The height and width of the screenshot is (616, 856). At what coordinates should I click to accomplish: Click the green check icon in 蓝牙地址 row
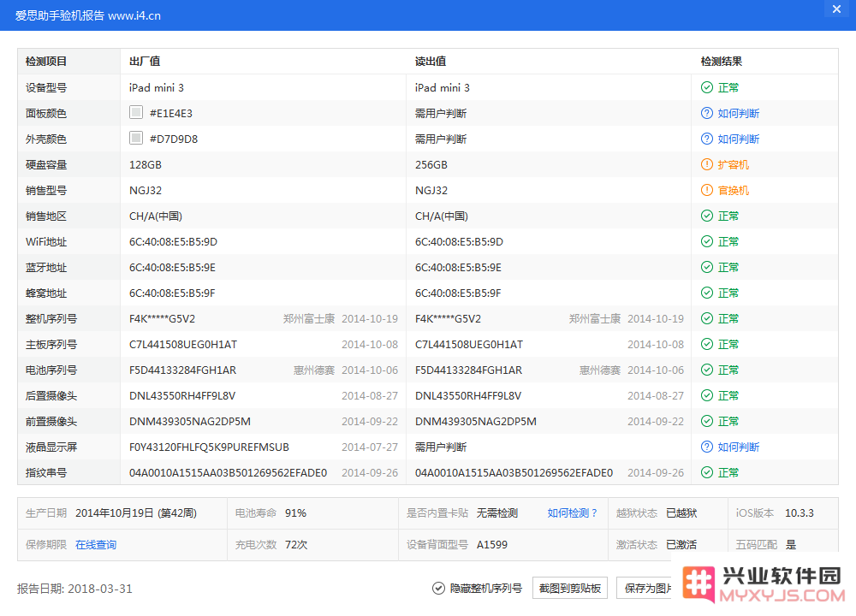click(x=706, y=267)
